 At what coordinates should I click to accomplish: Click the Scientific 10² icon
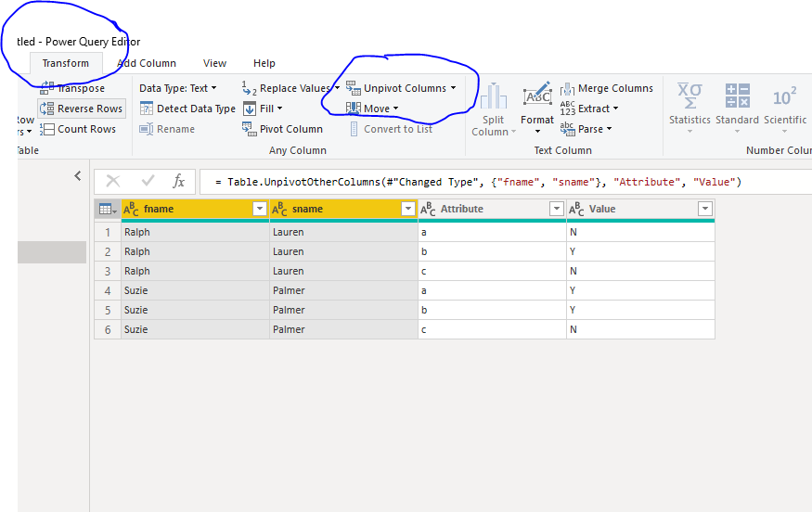(784, 96)
